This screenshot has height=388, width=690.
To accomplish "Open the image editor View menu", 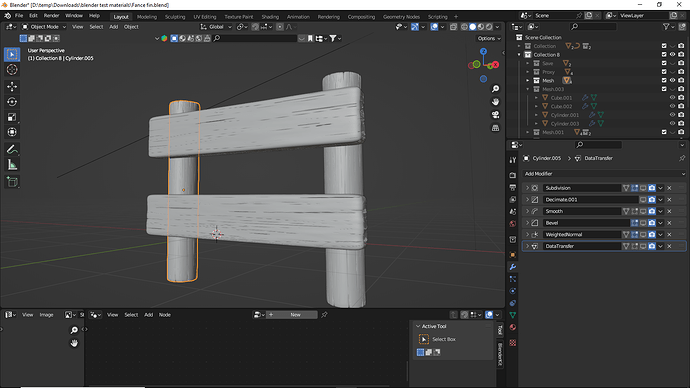I will pyautogui.click(x=27, y=315).
